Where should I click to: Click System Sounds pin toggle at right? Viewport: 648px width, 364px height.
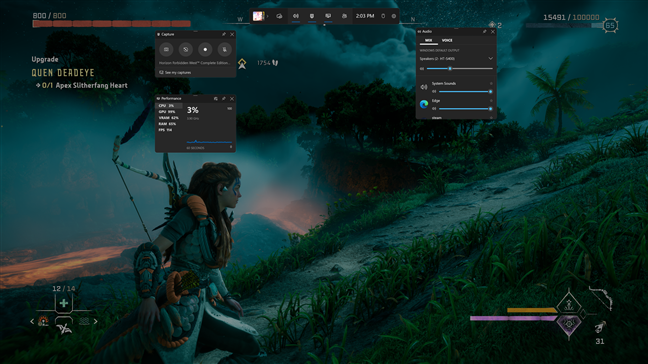[x=491, y=83]
